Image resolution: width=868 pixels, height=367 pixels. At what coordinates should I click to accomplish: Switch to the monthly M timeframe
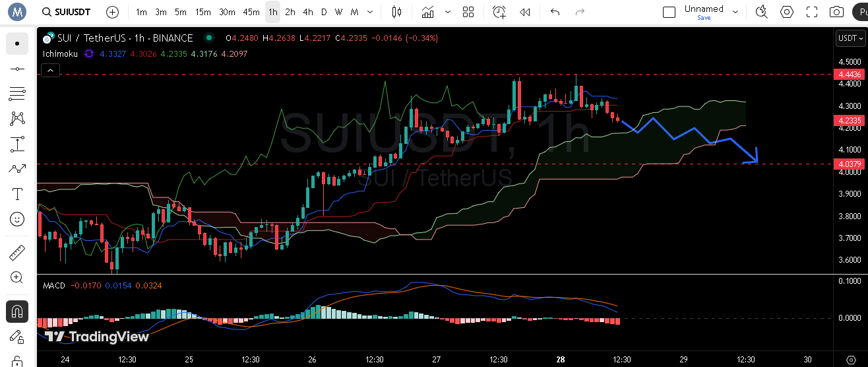coord(355,12)
